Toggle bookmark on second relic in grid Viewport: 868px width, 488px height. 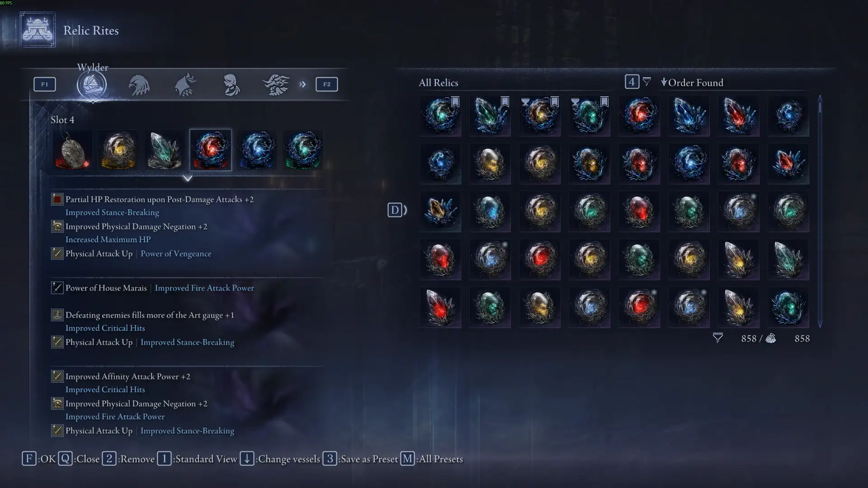coord(505,102)
